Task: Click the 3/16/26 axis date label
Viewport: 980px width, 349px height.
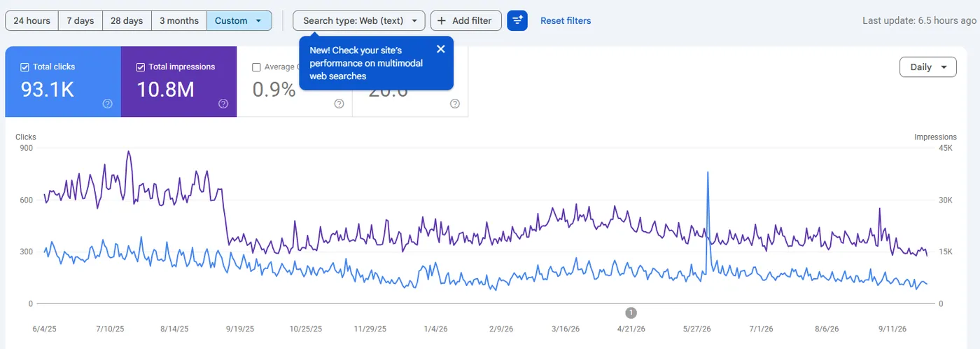Action: pos(566,328)
